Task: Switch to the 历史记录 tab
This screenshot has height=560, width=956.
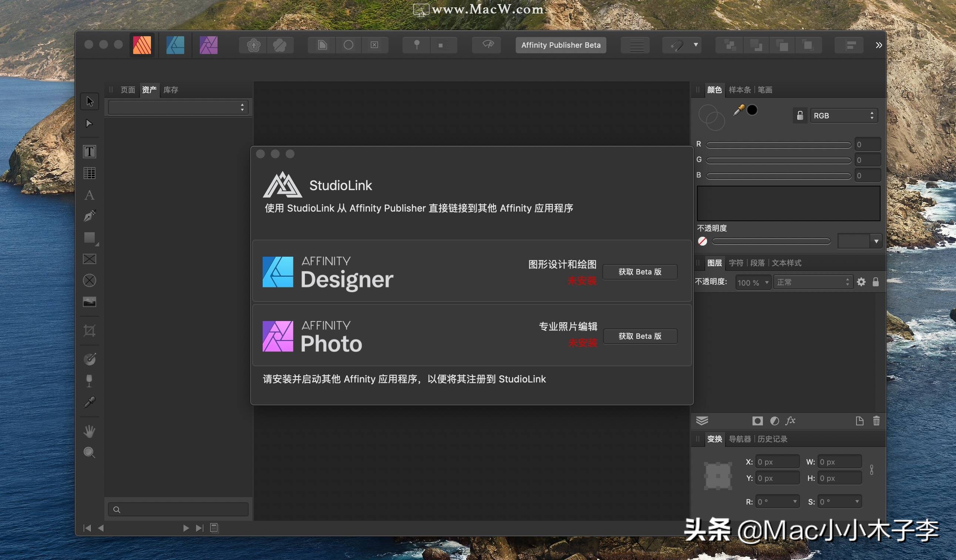Action: click(772, 439)
